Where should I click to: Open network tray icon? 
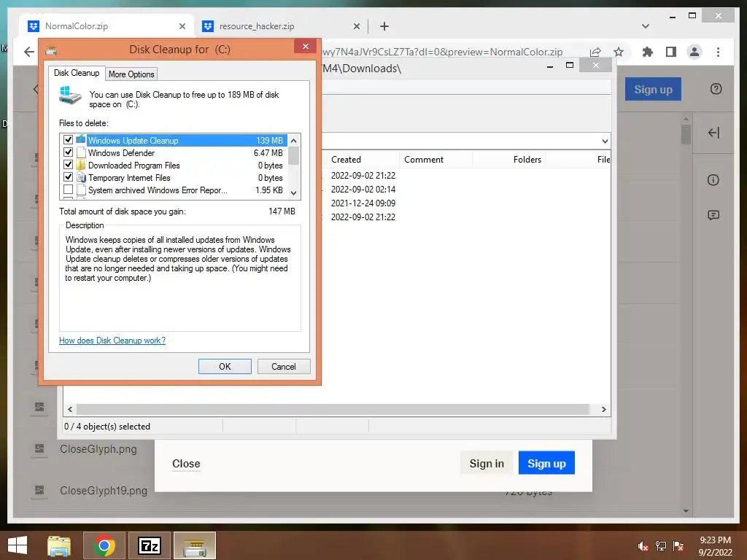pyautogui.click(x=661, y=546)
